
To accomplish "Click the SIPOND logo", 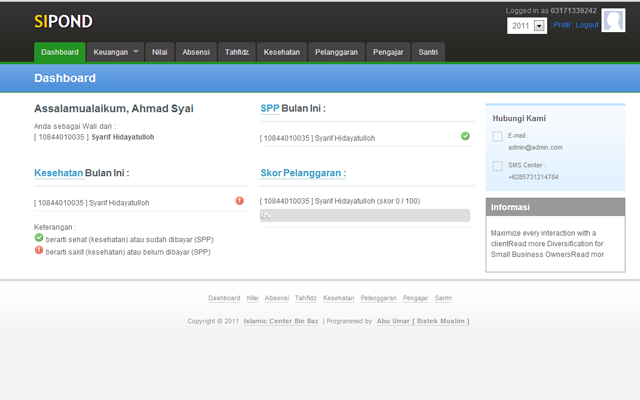I will (63, 20).
